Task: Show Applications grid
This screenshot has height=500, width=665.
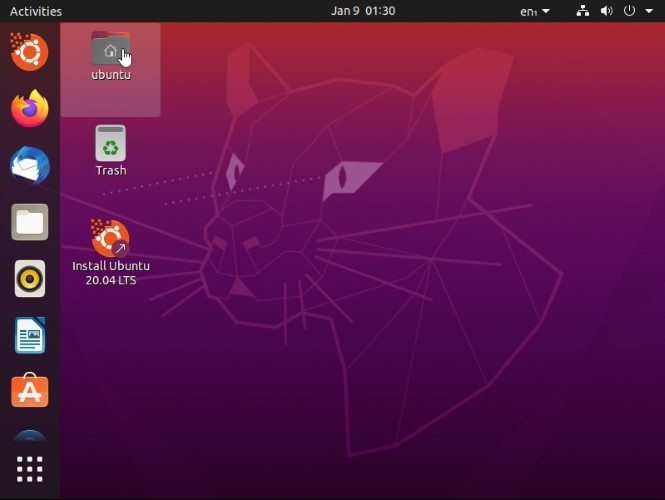Action: [x=29, y=469]
